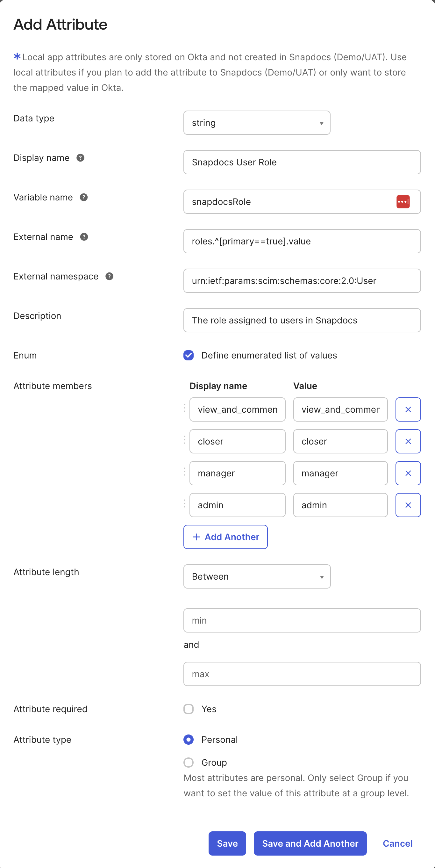Screen dimensions: 435x868
Task: Click the External namespace help icon
Action: click(x=109, y=276)
